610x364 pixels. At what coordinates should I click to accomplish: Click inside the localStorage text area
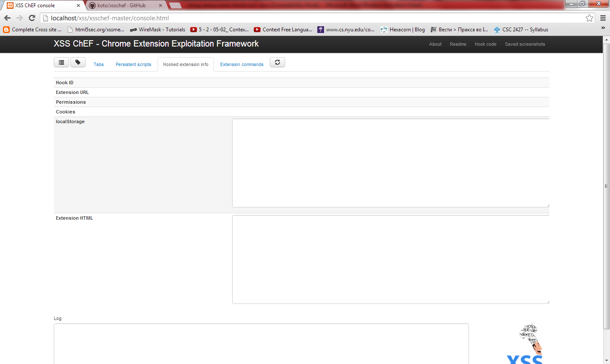pos(391,163)
